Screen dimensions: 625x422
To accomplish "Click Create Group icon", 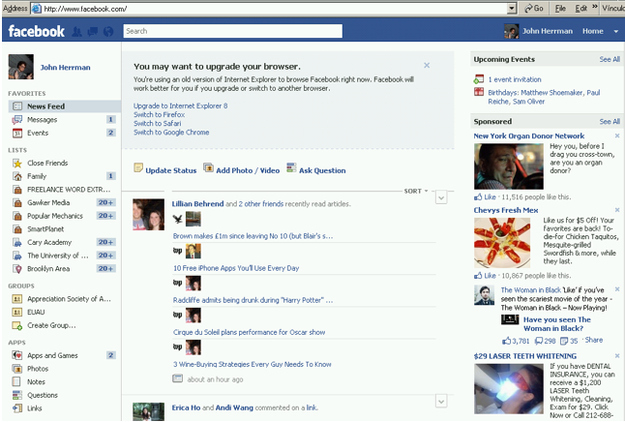I will (17, 326).
